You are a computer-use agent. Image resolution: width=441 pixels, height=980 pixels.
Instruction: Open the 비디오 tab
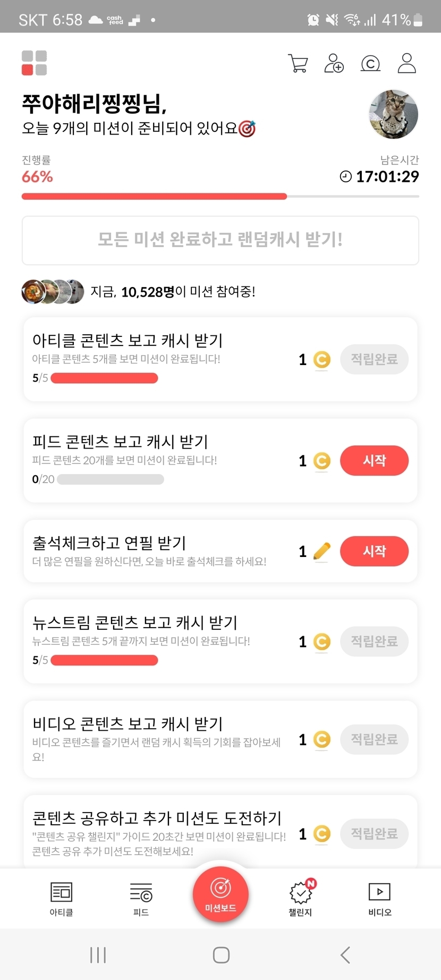pos(379,899)
